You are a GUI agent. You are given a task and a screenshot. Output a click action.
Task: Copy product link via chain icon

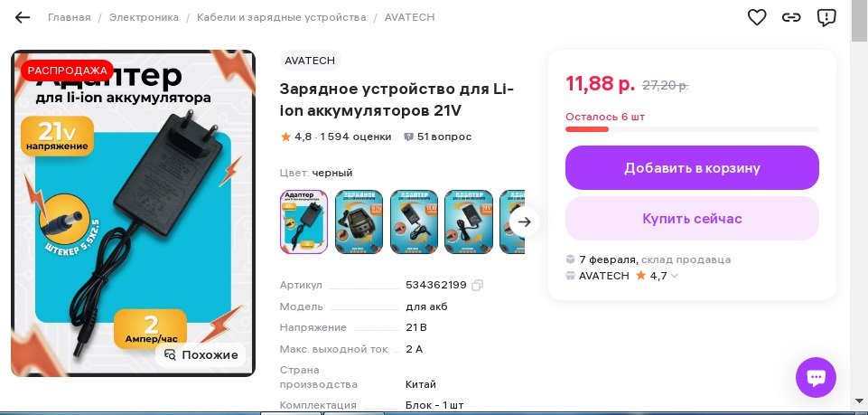(791, 17)
